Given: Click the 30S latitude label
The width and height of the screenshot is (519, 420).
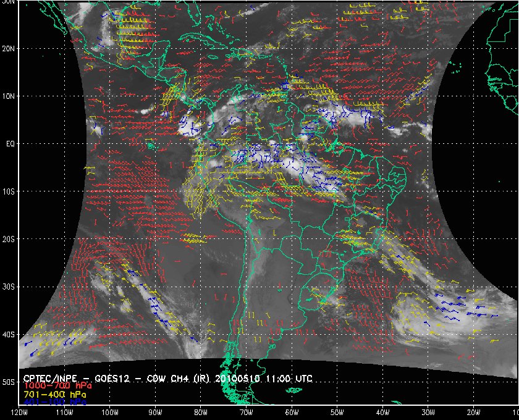Looking at the screenshot, I should (x=8, y=287).
